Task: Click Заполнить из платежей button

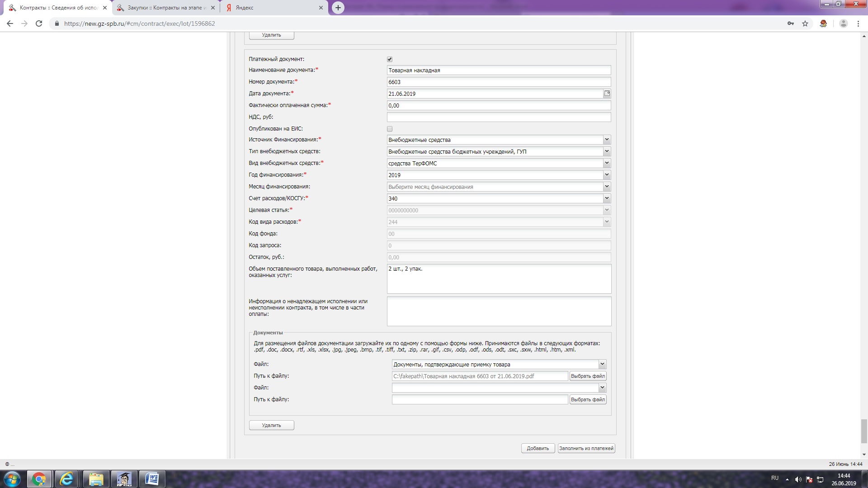Action: (586, 448)
